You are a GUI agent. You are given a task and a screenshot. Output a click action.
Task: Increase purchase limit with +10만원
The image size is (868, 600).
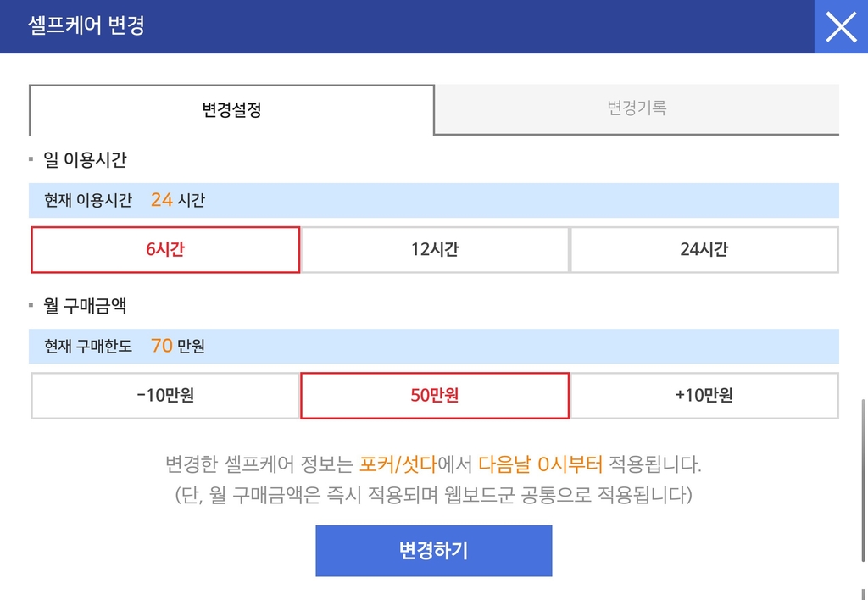(704, 395)
